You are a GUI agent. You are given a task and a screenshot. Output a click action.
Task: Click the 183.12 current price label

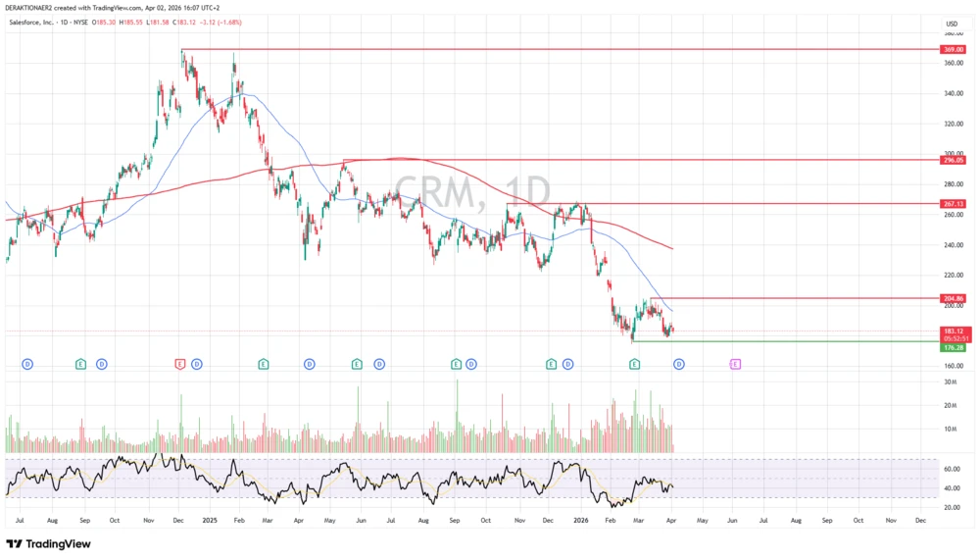tap(955, 331)
